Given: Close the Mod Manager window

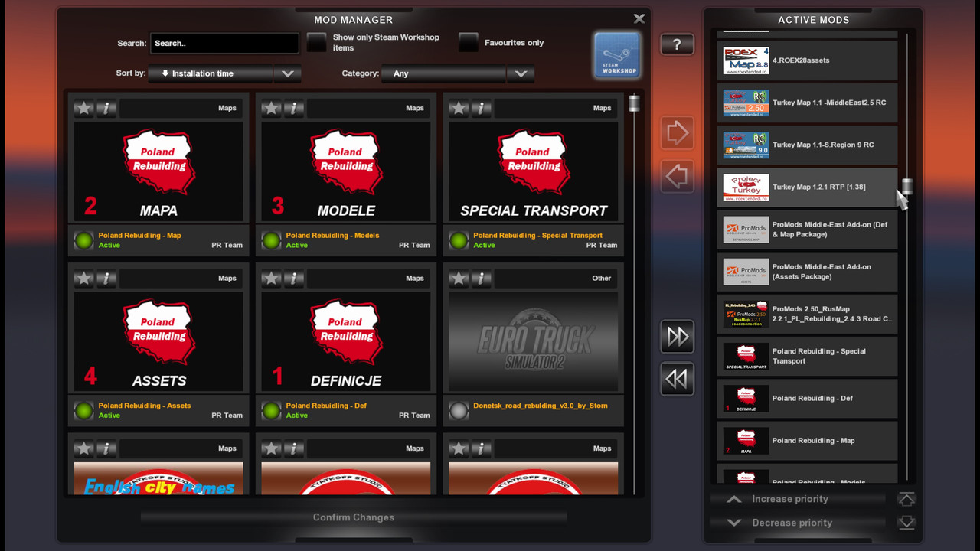Looking at the screenshot, I should coord(639,18).
